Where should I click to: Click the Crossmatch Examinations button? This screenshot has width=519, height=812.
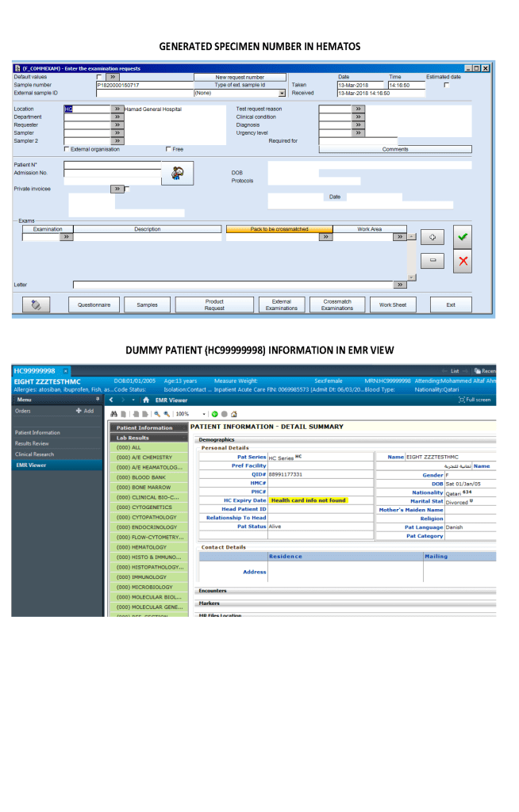337,304
